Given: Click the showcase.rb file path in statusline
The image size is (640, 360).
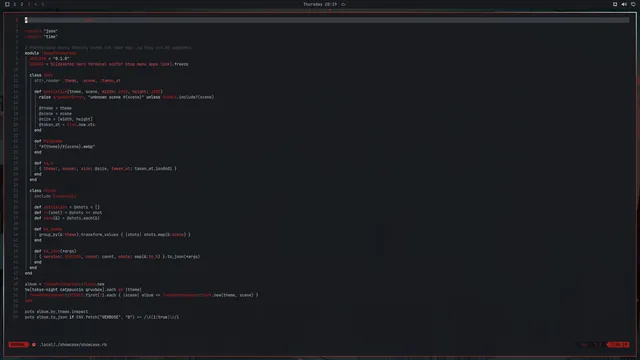Looking at the screenshot, I should point(73,344).
